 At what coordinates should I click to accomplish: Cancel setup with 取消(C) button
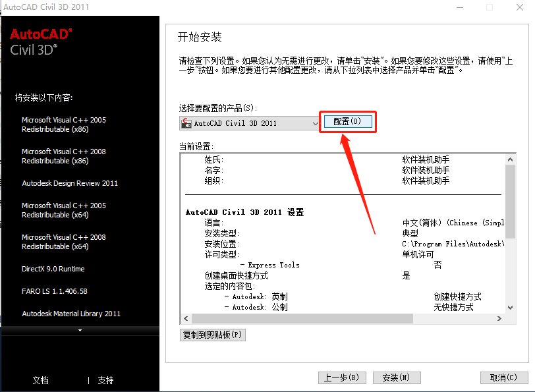click(x=504, y=378)
